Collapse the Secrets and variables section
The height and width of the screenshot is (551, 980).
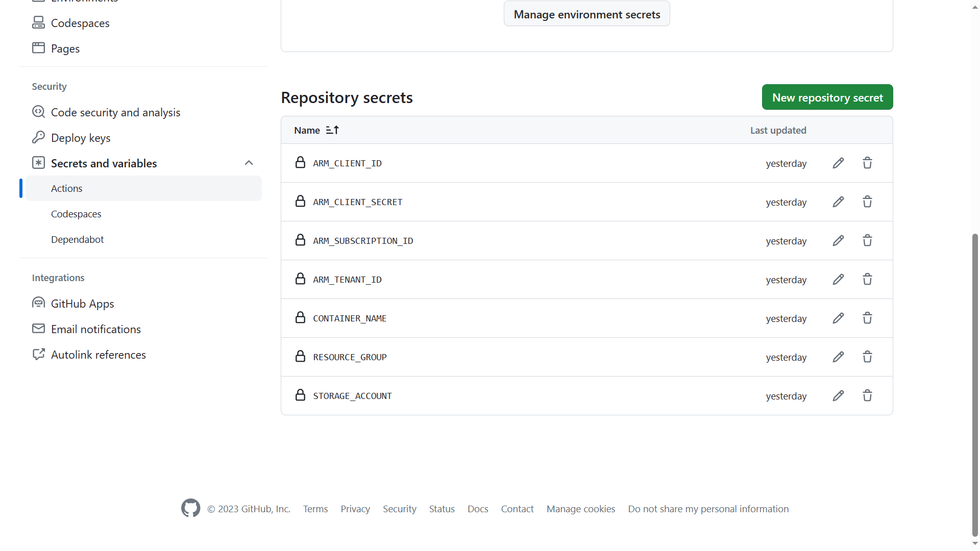tap(249, 162)
